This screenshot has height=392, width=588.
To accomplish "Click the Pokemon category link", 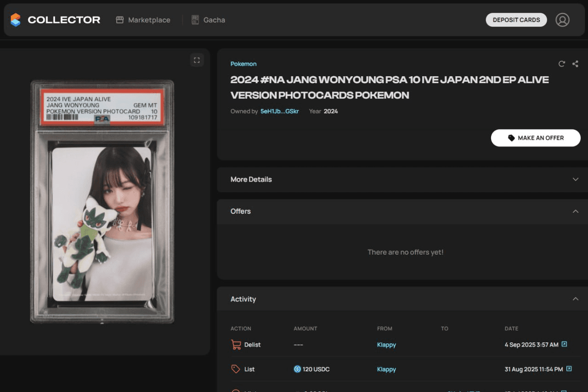I will [243, 64].
